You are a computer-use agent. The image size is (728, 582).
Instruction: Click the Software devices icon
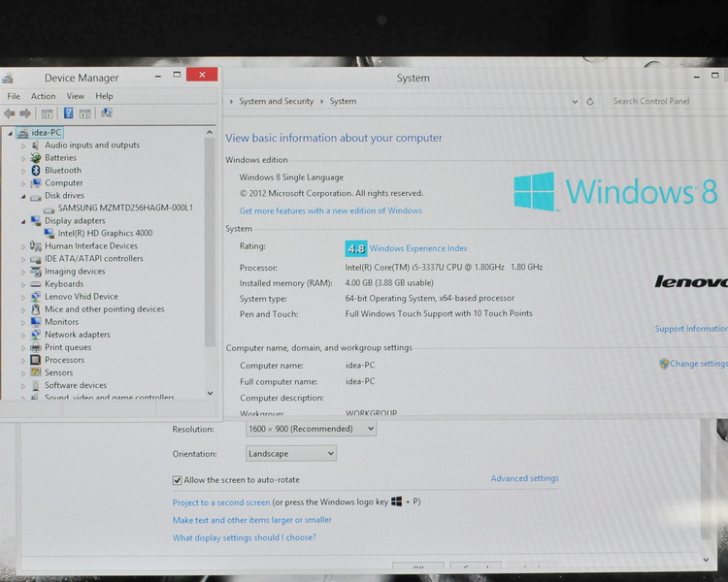[x=36, y=385]
